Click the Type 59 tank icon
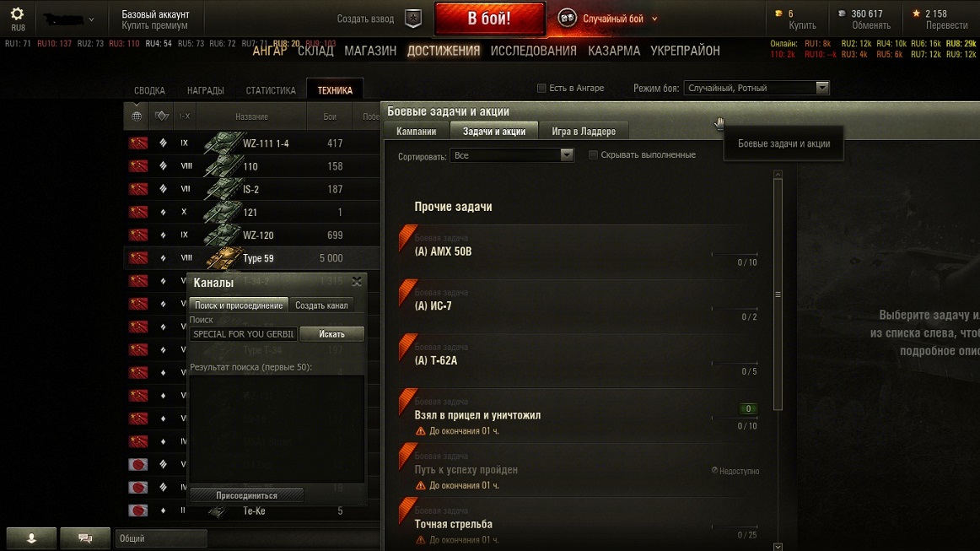This screenshot has height=551, width=980. click(223, 257)
